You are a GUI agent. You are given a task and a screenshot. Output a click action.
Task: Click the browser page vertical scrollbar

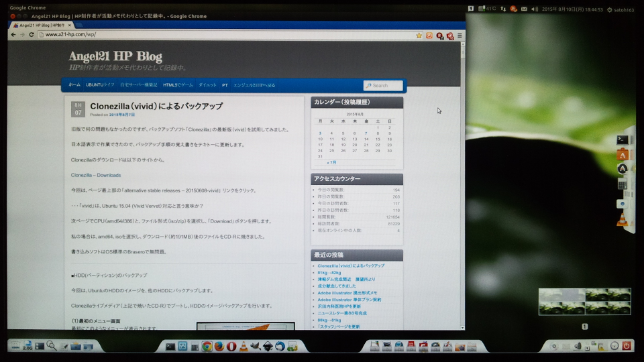click(x=462, y=186)
